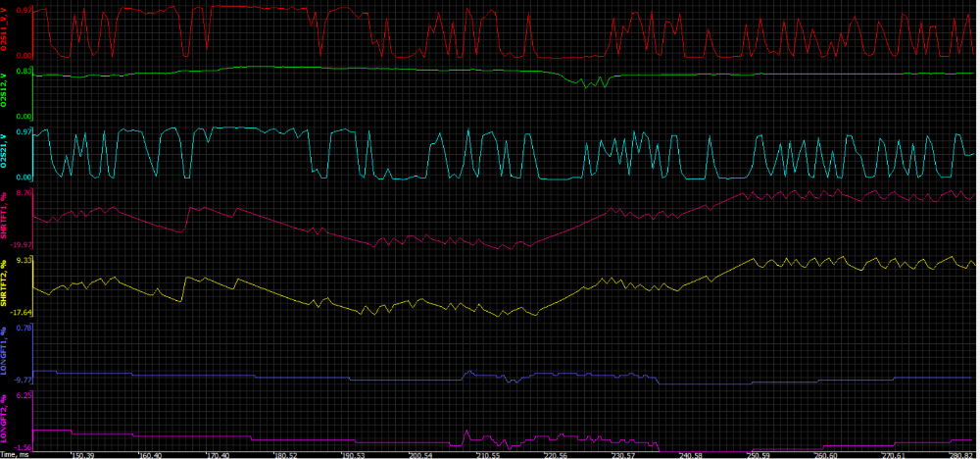Click the 150.39 time axis tick
Image resolution: width=980 pixels, height=459 pixels.
click(x=82, y=454)
